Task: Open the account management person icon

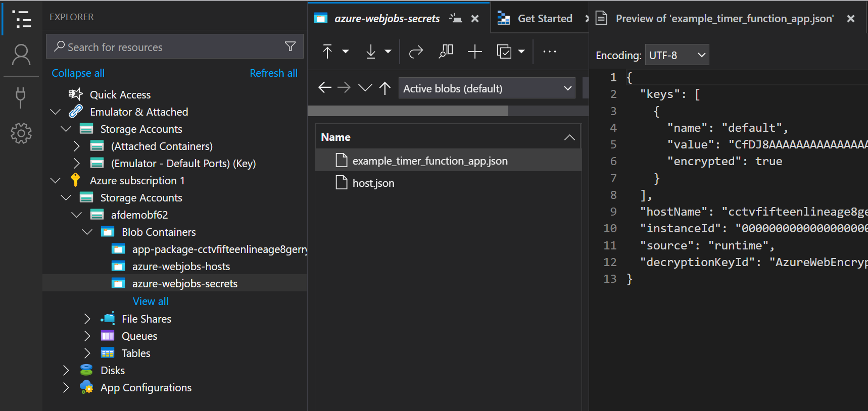Action: (x=21, y=55)
